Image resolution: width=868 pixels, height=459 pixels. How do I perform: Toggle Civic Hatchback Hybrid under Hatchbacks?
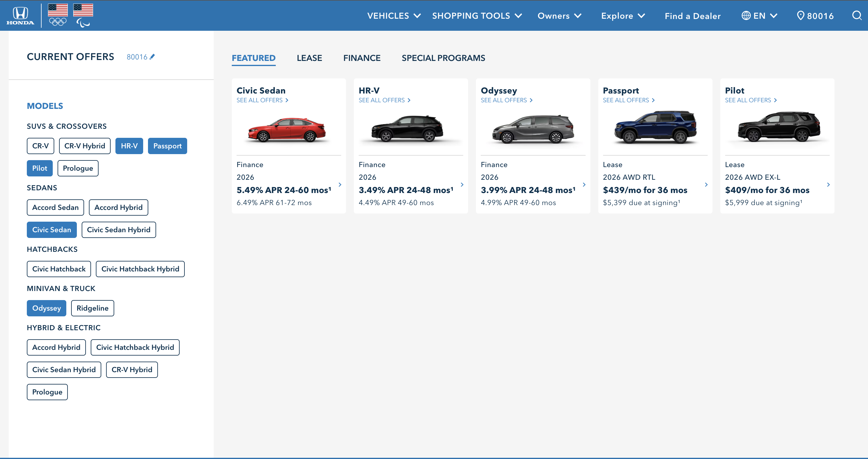click(x=140, y=269)
